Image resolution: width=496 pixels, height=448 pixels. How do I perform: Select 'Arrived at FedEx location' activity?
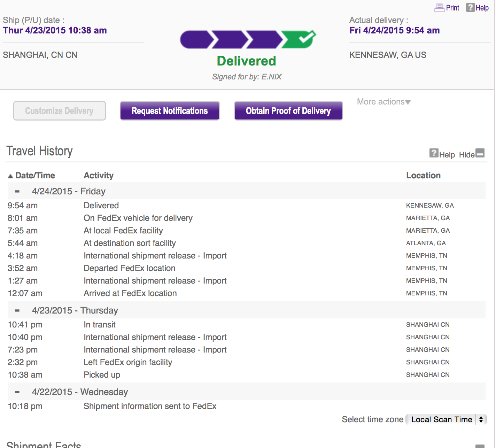point(130,293)
